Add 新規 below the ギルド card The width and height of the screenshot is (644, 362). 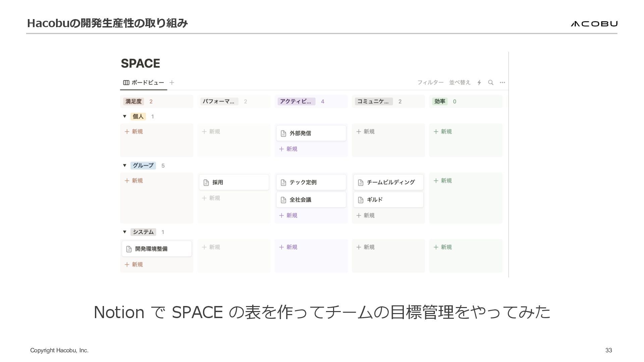coord(365,216)
